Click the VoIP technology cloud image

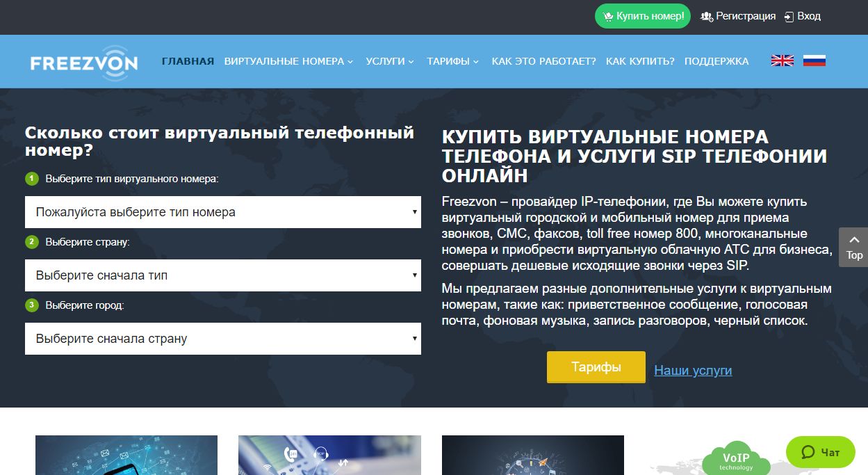[735, 458]
